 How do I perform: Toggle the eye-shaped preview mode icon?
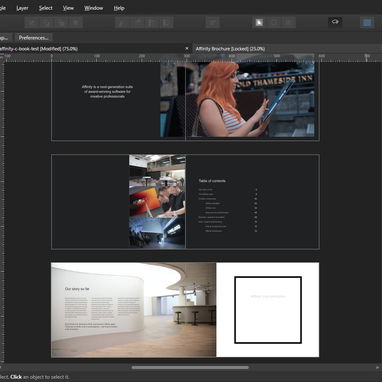coord(335,22)
